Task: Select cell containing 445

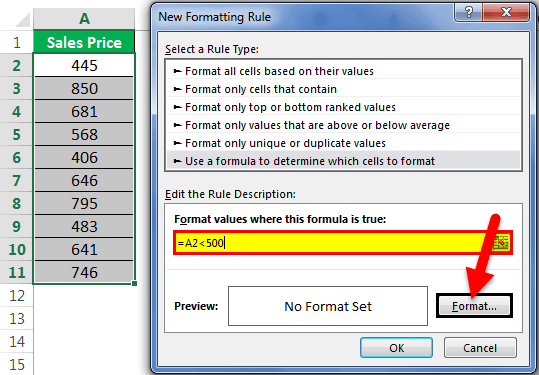Action: (x=84, y=65)
